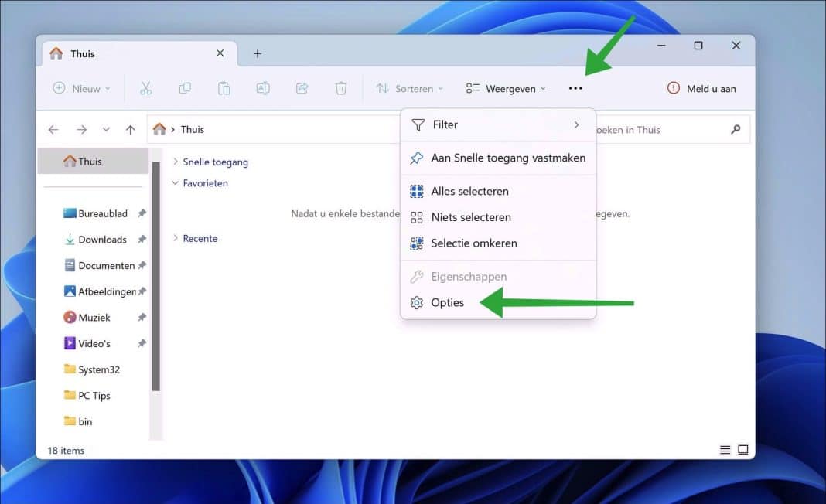Open Downloads in the sidebar

(x=102, y=240)
